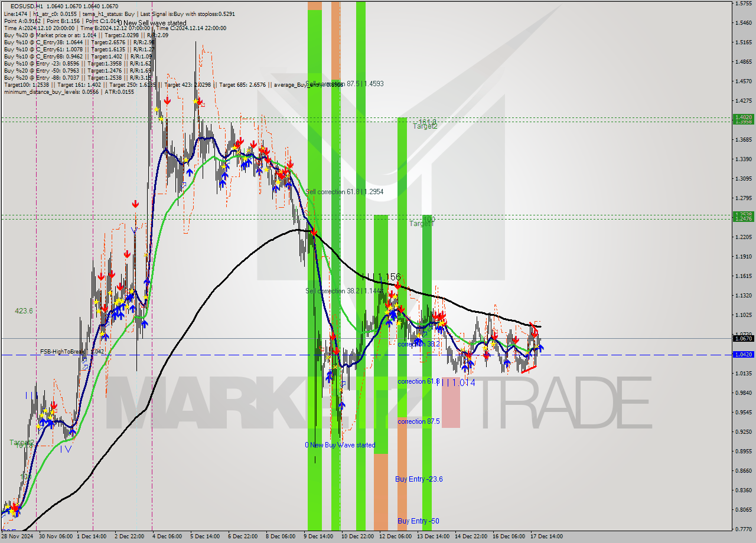Click the blue 'correction 87.5' label
The image size is (756, 543).
tap(418, 421)
